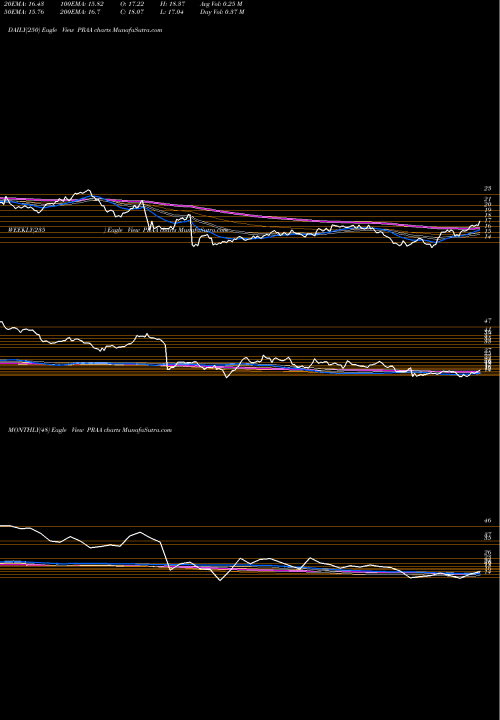
Task: Click the WEEKLY Eagle View chart title
Action: click(x=118, y=230)
